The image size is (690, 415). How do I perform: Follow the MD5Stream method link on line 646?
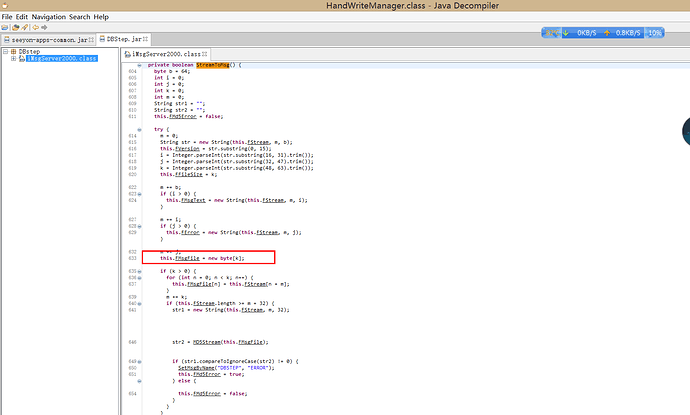pos(207,342)
